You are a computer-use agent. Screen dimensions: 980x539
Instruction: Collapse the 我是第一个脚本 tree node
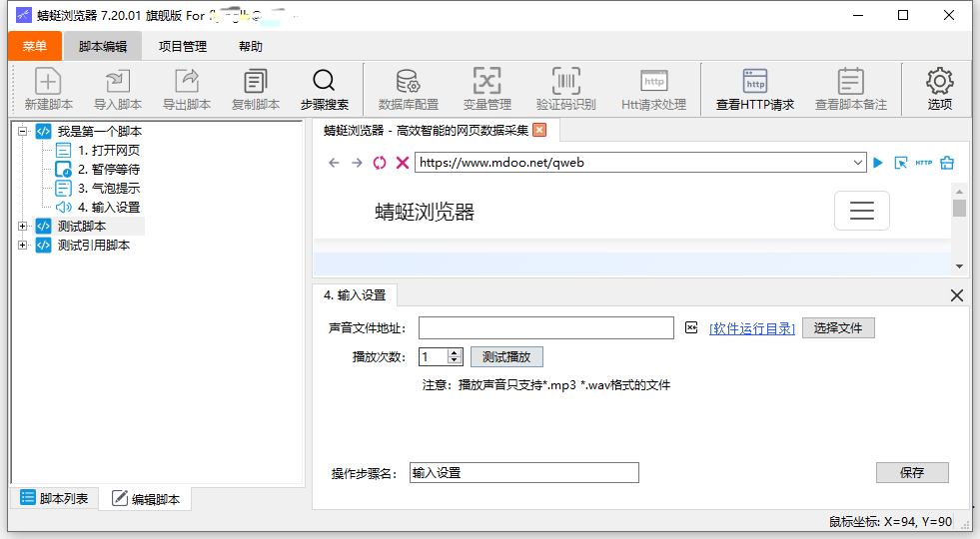pyautogui.click(x=23, y=131)
